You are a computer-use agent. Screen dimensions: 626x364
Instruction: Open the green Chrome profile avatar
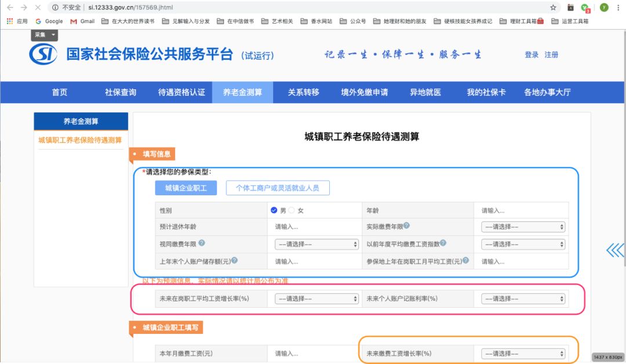click(604, 7)
